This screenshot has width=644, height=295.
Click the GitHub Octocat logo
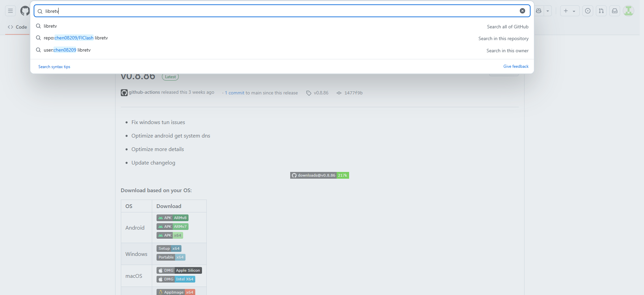(25, 11)
